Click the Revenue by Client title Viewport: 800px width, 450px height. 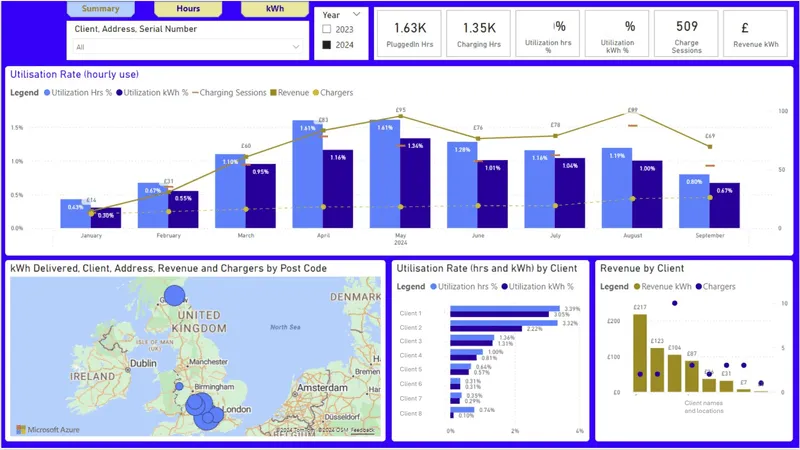(642, 268)
